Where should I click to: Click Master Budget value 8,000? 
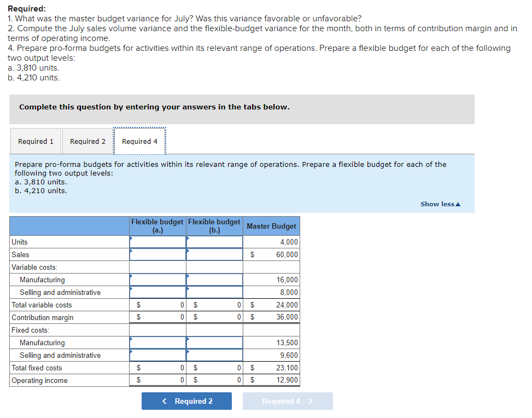coord(289,292)
